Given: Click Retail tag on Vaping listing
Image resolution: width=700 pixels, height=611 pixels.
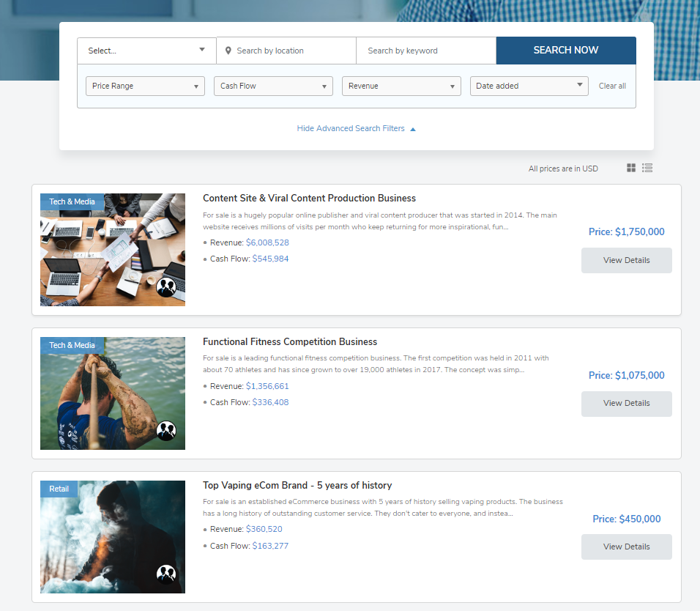Looking at the screenshot, I should coord(59,489).
